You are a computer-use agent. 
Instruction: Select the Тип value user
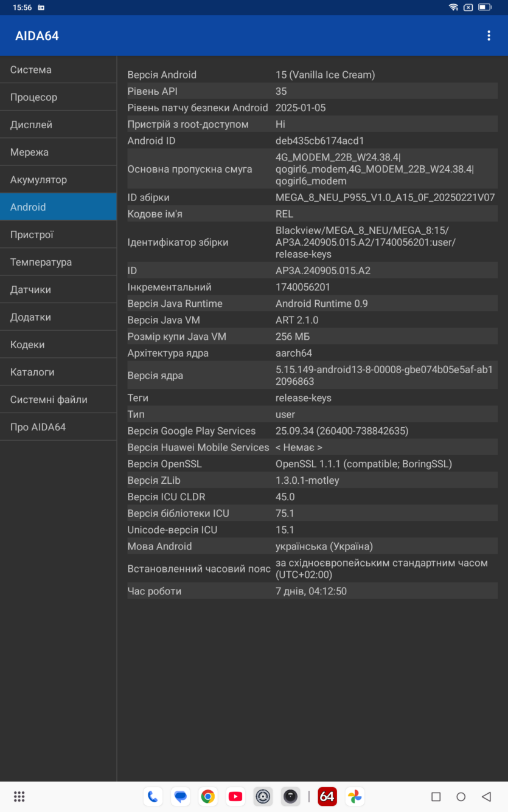(x=285, y=415)
